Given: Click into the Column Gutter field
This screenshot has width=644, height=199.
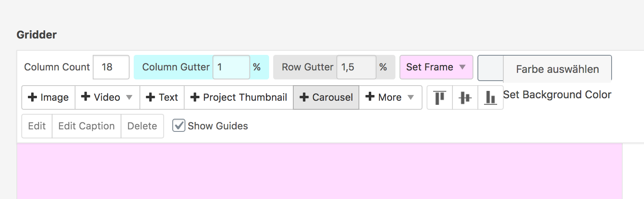Looking at the screenshot, I should pyautogui.click(x=231, y=67).
